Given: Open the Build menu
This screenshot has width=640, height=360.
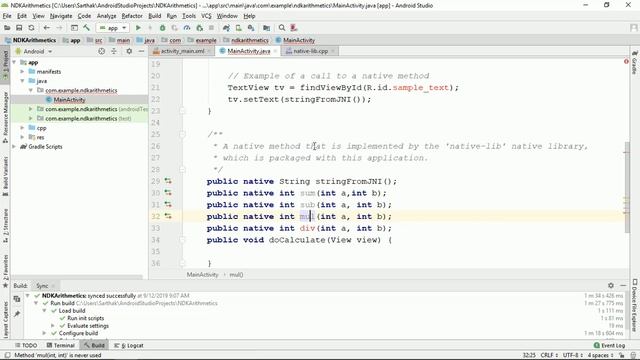Looking at the screenshot, I should coord(155,16).
